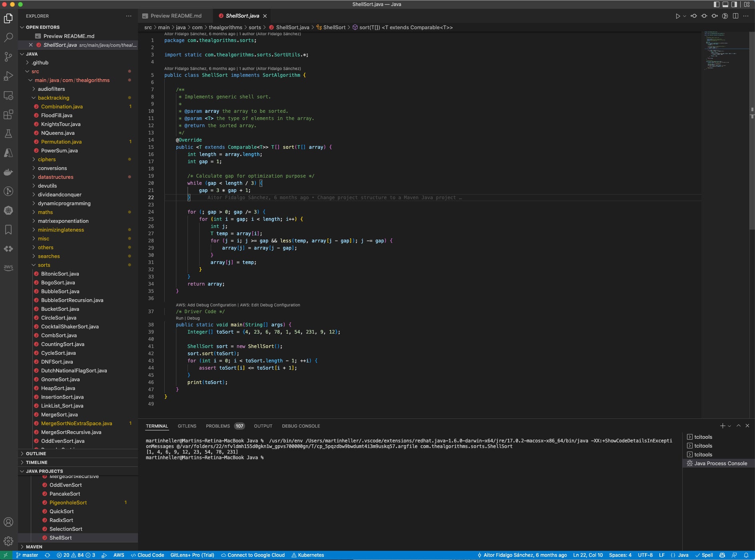The height and width of the screenshot is (560, 755).
Task: Click the sync changes icon in status bar
Action: click(x=47, y=555)
